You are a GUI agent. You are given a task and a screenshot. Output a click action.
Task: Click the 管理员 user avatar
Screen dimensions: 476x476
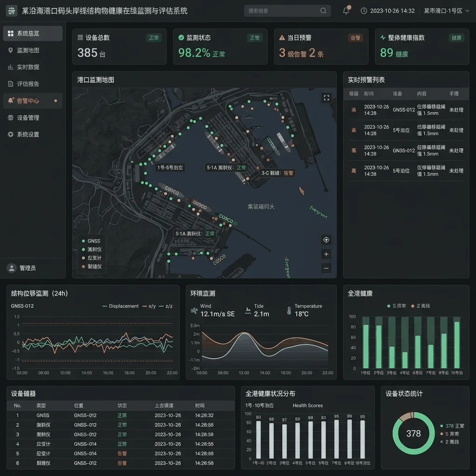point(12,268)
